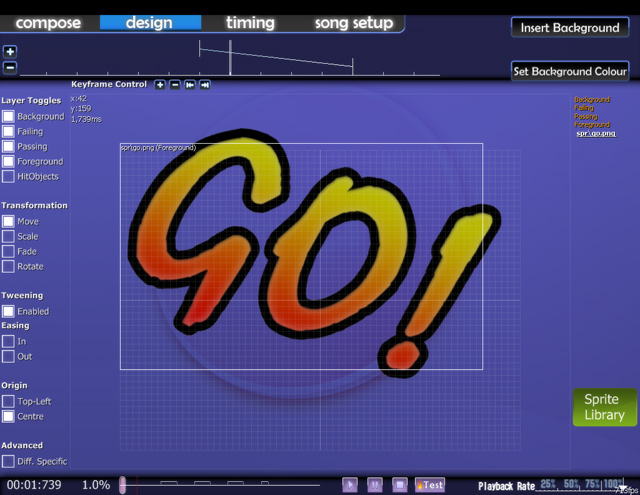The image size is (640, 495).
Task: Enable the Fade transformation checkbox
Action: [x=8, y=251]
